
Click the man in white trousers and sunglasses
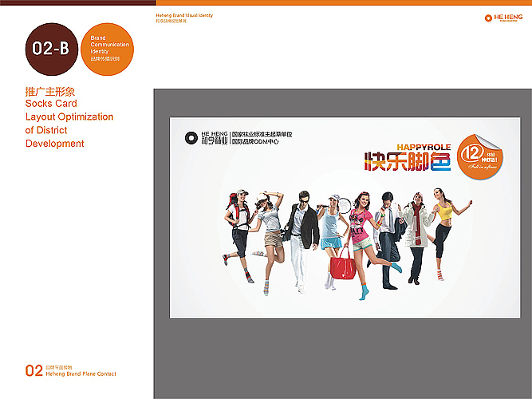coord(301,242)
